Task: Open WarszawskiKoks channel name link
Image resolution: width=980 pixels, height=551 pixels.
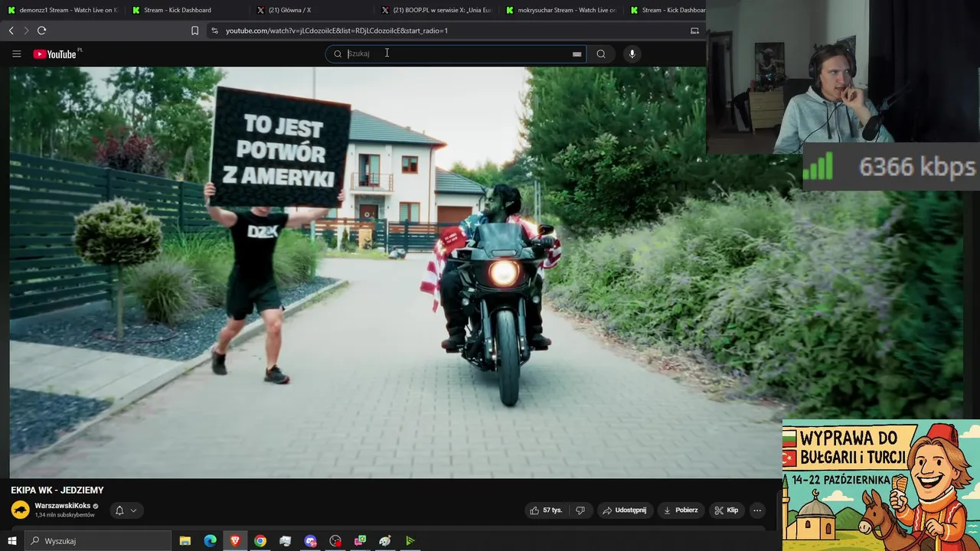Action: coord(63,506)
